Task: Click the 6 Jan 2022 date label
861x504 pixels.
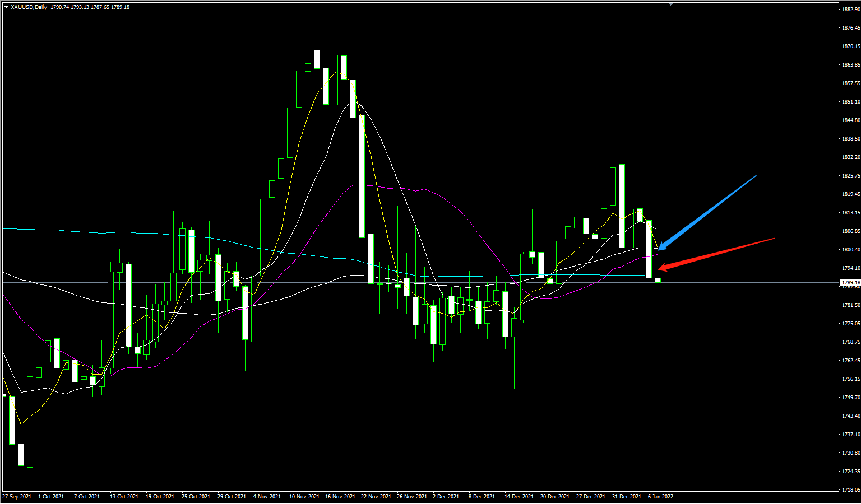Action: (661, 497)
